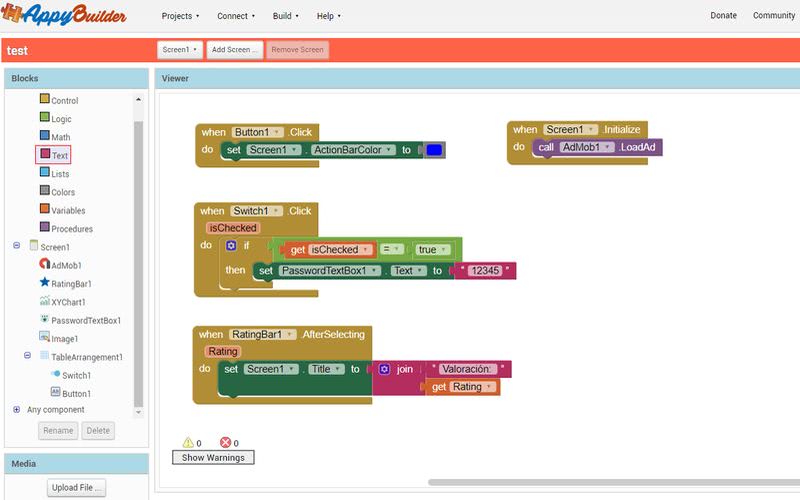Viewport: 800px width, 500px height.
Task: Open the Variables blocks category
Action: point(62,210)
